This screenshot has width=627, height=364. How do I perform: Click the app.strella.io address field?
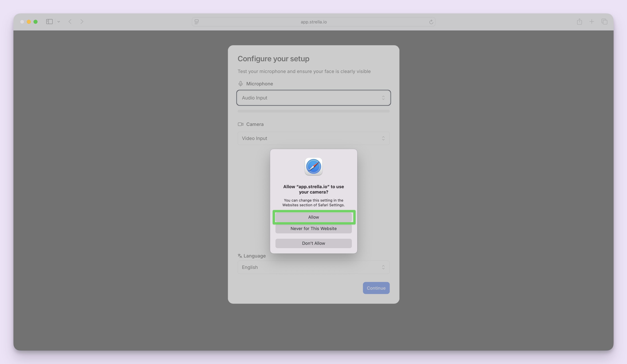coord(313,22)
